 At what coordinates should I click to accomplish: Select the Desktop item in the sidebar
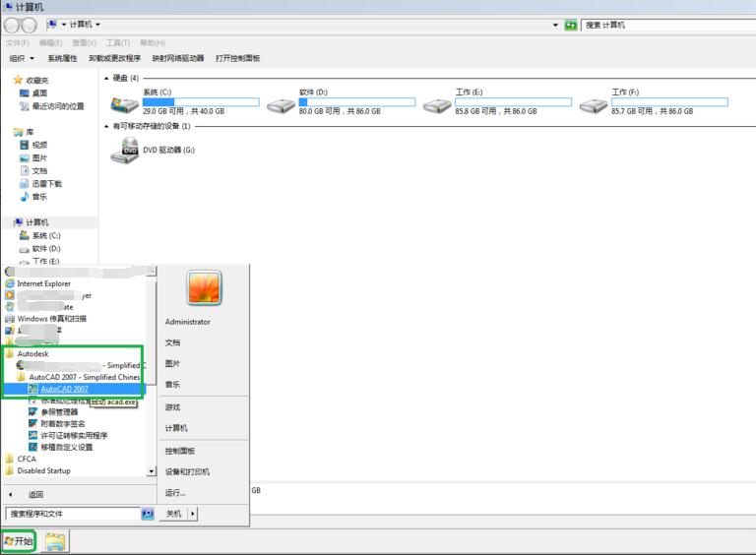coord(33,92)
